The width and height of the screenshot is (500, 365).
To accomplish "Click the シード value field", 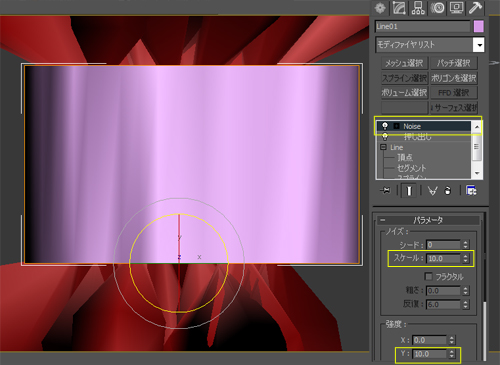I will tap(443, 245).
